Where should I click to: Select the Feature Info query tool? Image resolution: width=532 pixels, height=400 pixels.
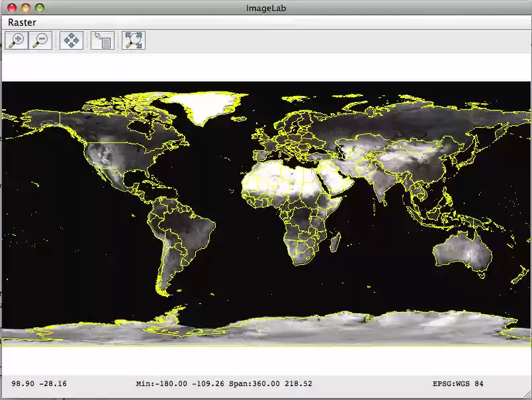(x=103, y=40)
